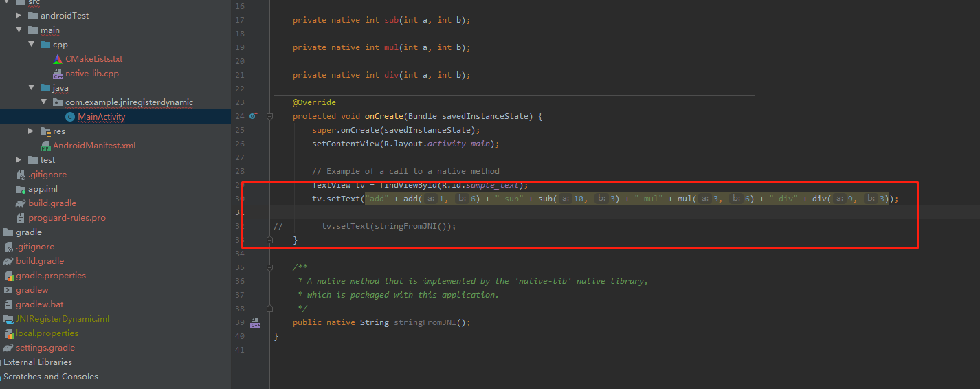The width and height of the screenshot is (980, 389).
Task: Collapse the cpp folder
Action: [32, 45]
